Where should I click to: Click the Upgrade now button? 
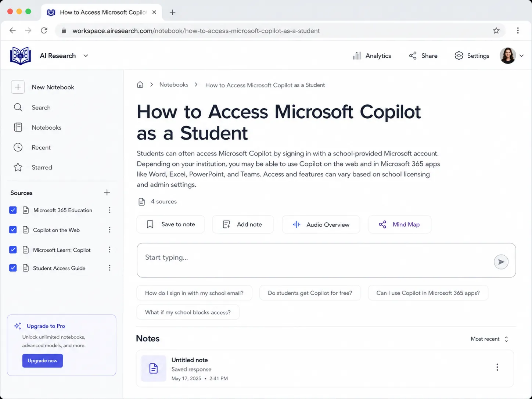pos(43,361)
